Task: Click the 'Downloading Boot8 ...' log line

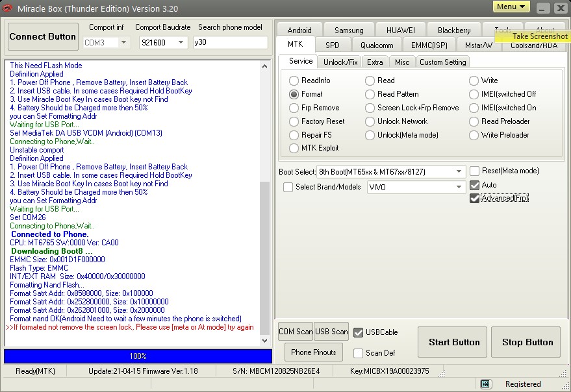Action: (x=52, y=251)
